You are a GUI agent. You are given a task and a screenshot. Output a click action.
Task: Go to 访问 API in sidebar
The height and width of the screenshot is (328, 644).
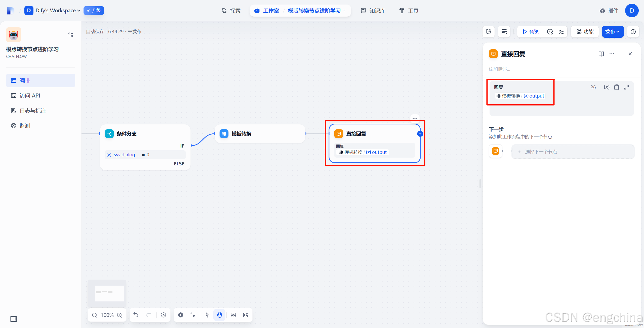tap(30, 96)
